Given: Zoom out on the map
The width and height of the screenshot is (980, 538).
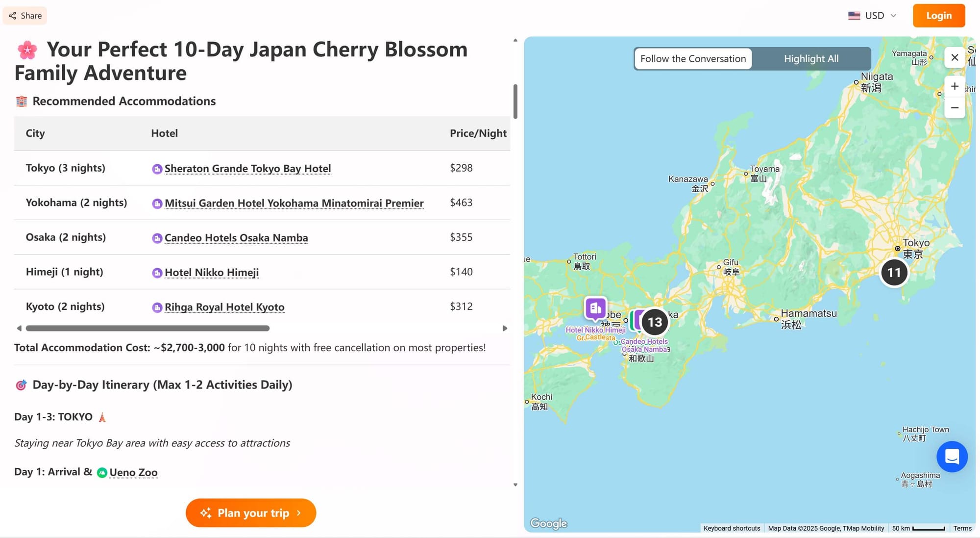Looking at the screenshot, I should coord(955,108).
